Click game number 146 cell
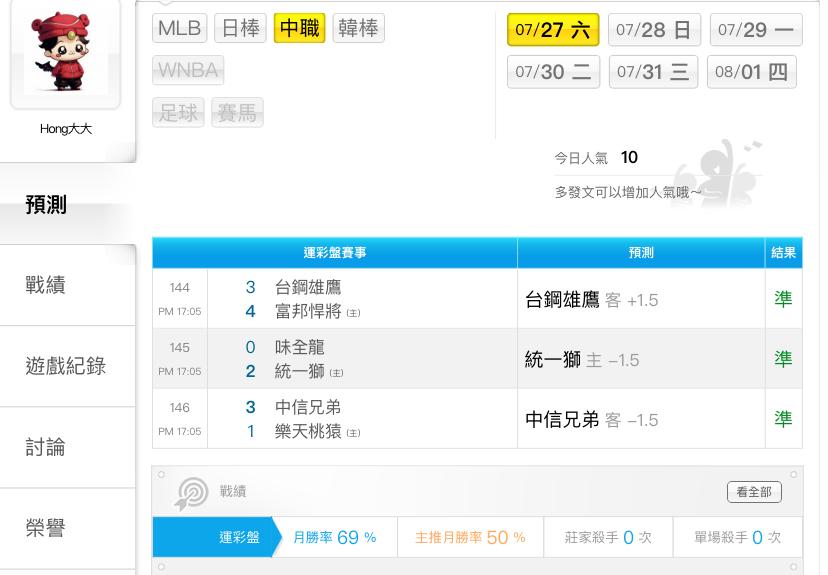 coord(180,408)
